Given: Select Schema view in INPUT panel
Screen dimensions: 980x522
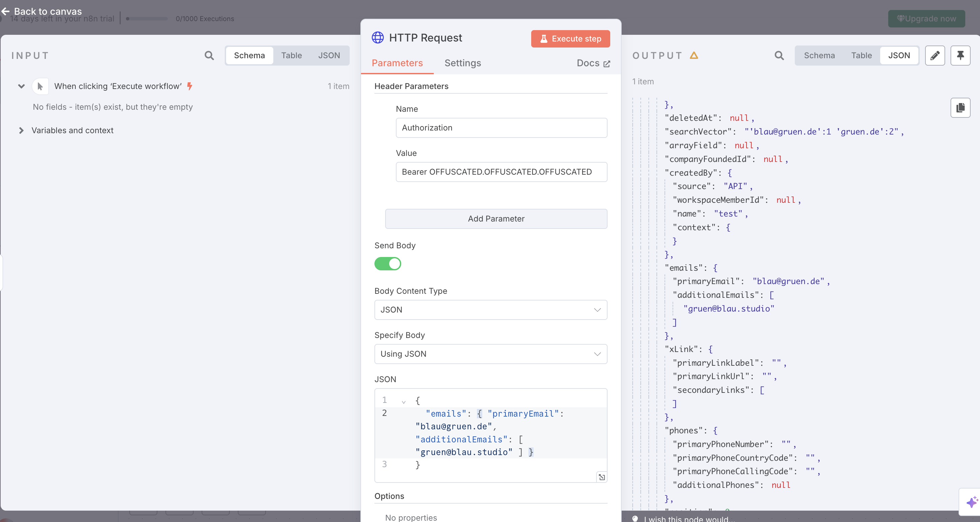Looking at the screenshot, I should 249,56.
